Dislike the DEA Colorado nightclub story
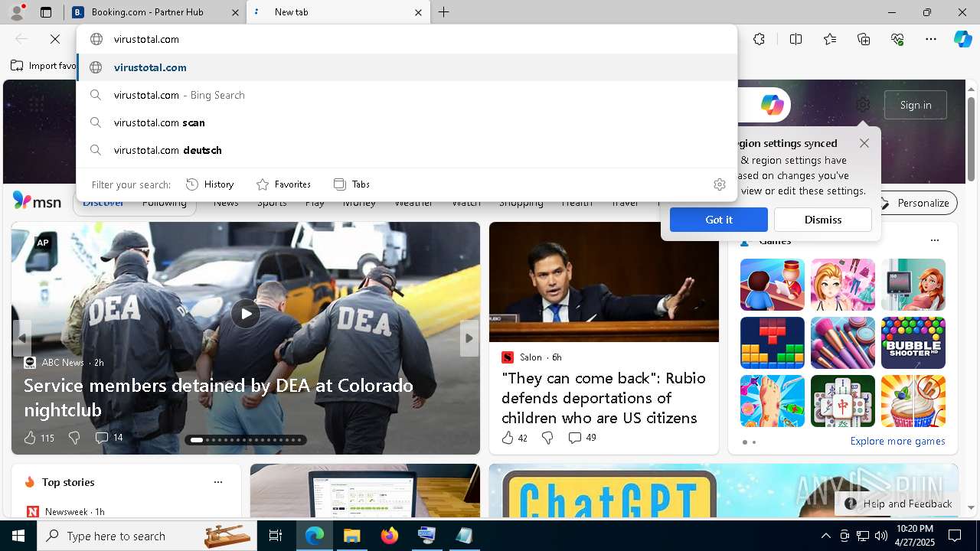The image size is (980, 551). coord(74,438)
